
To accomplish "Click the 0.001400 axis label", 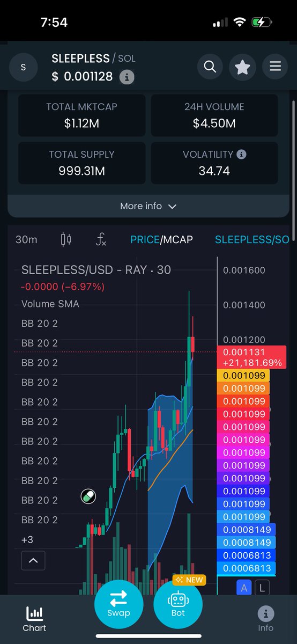I will tap(244, 305).
